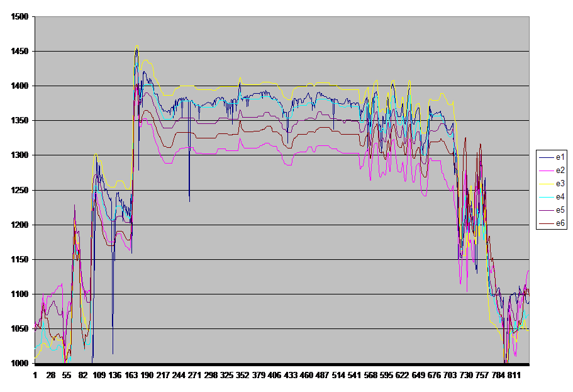Screen dimensions: 573x392
Task: Click the e6 legend label
Action: tap(559, 223)
